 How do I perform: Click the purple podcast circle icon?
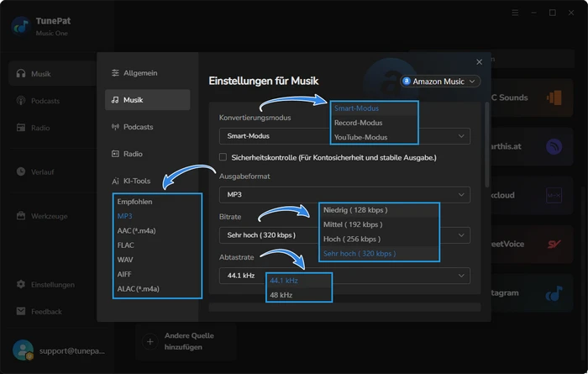[554, 147]
